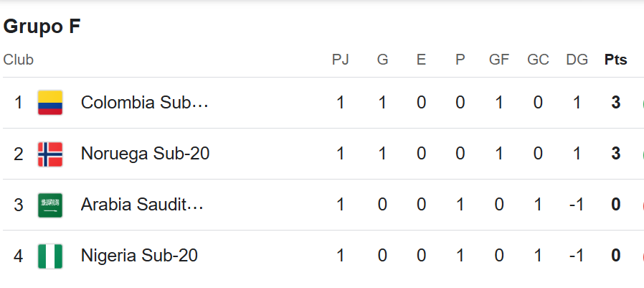The height and width of the screenshot is (288, 644).
Task: Click the Colombia flag icon
Action: tap(50, 103)
